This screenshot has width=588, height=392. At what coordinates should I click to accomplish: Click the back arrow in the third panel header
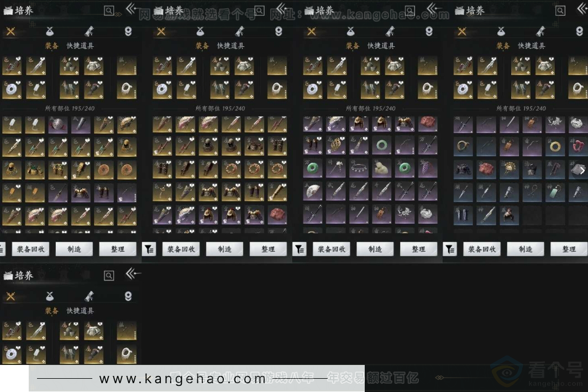point(433,9)
